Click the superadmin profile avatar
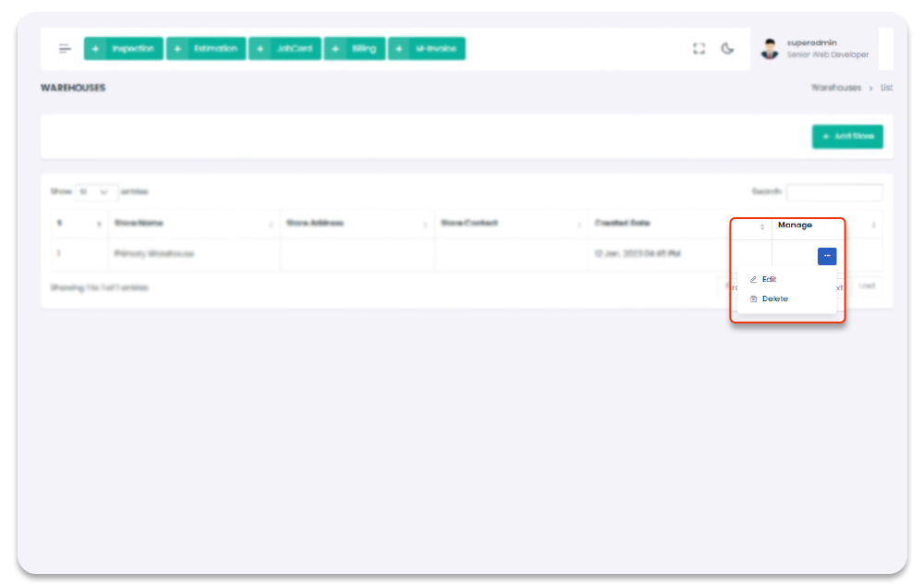924x585 pixels. tap(770, 49)
